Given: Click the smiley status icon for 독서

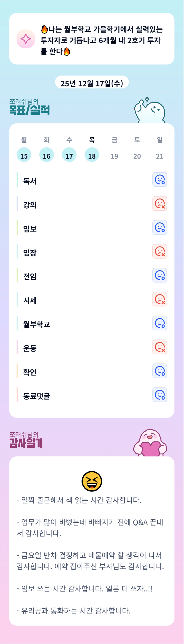Looking at the screenshot, I should (160, 180).
